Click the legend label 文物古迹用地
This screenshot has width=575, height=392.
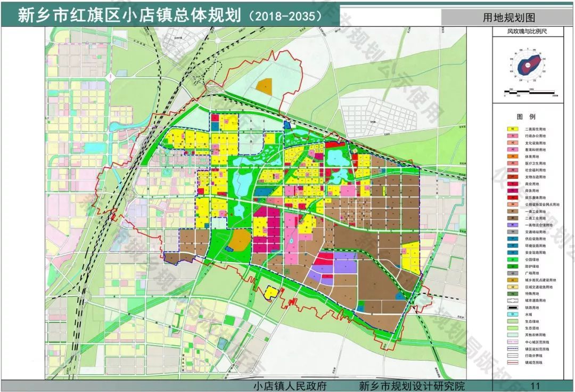click(536, 177)
